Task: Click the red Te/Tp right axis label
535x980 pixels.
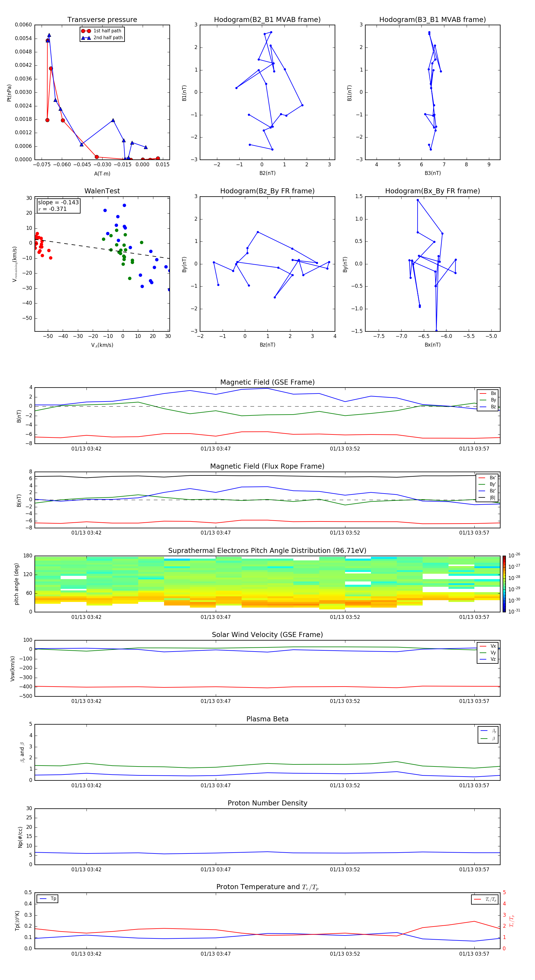Action: [512, 921]
